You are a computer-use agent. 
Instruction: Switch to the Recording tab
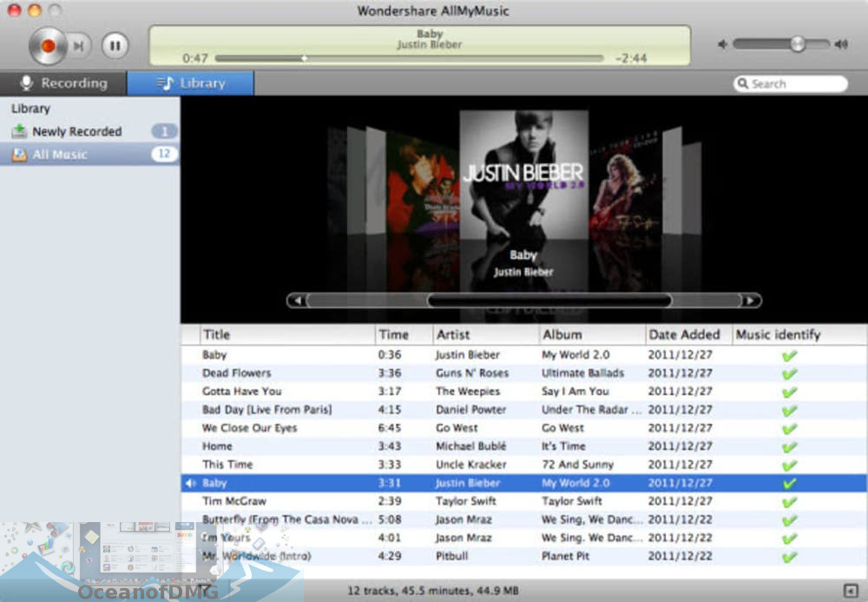click(x=63, y=83)
